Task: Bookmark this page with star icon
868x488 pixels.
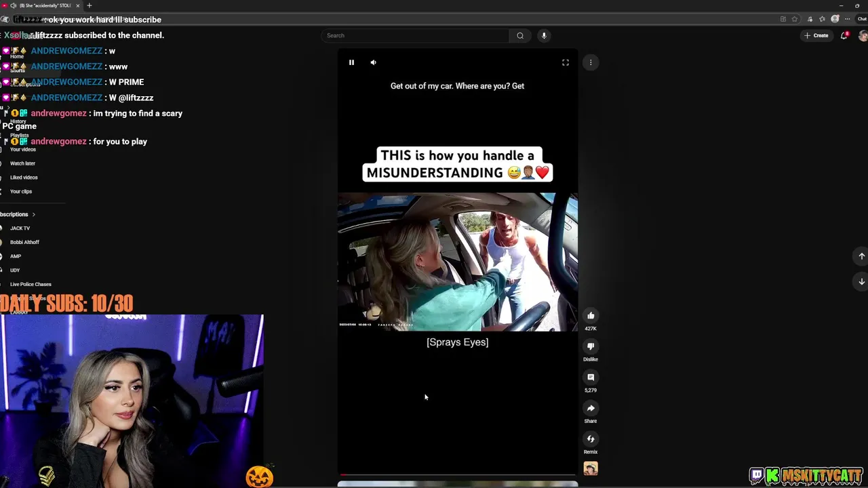Action: click(795, 19)
